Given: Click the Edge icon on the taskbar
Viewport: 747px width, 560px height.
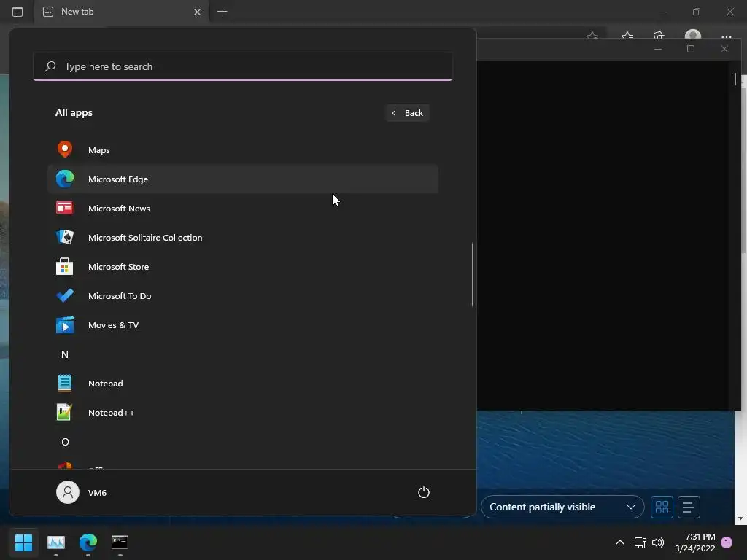Looking at the screenshot, I should point(88,542).
